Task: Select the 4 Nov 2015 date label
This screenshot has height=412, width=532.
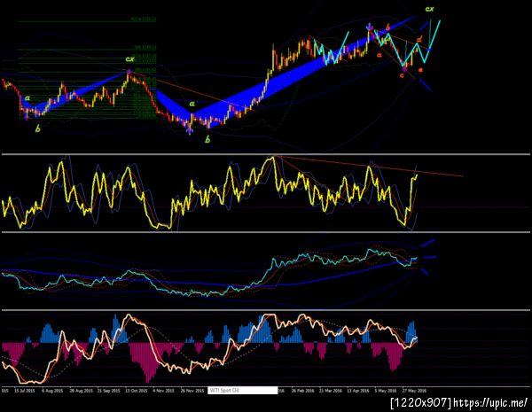Action: (163, 391)
